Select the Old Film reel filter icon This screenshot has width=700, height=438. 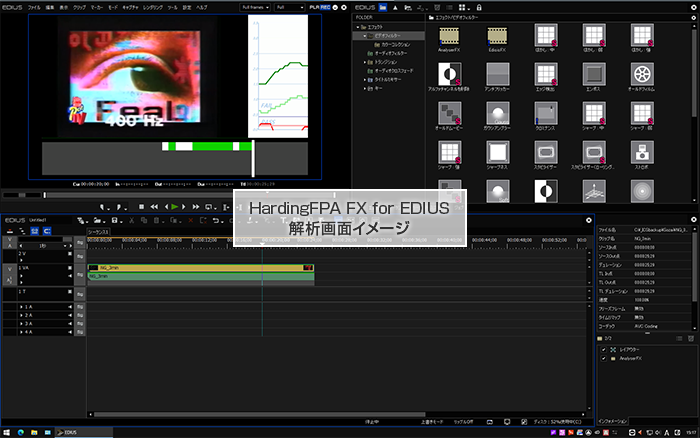(642, 74)
